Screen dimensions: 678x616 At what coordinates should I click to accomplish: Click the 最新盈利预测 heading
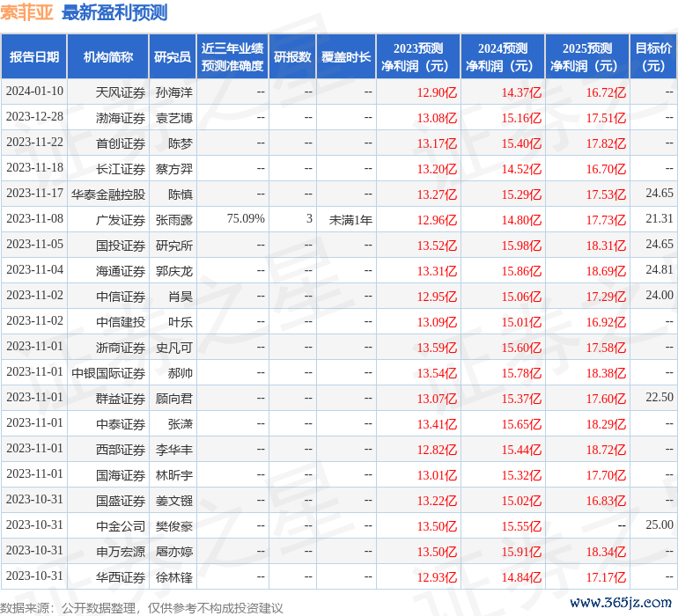114,12
